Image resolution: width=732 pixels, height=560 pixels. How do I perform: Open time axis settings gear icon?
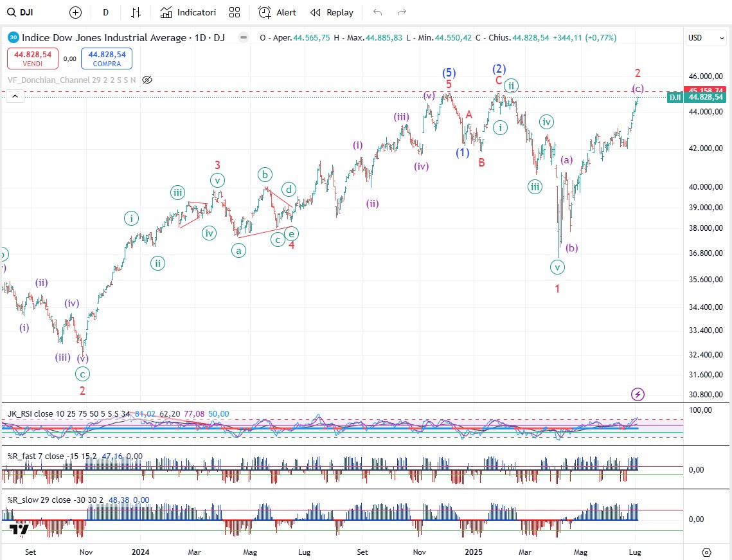[706, 552]
